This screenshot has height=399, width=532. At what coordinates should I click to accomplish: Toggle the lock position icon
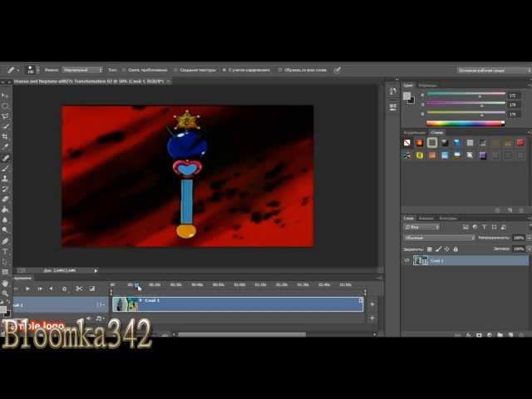447,249
